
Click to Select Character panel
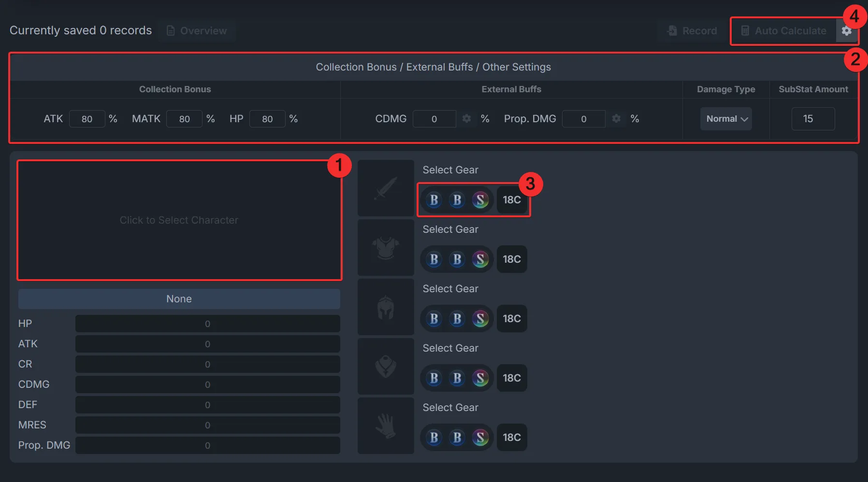[179, 220]
